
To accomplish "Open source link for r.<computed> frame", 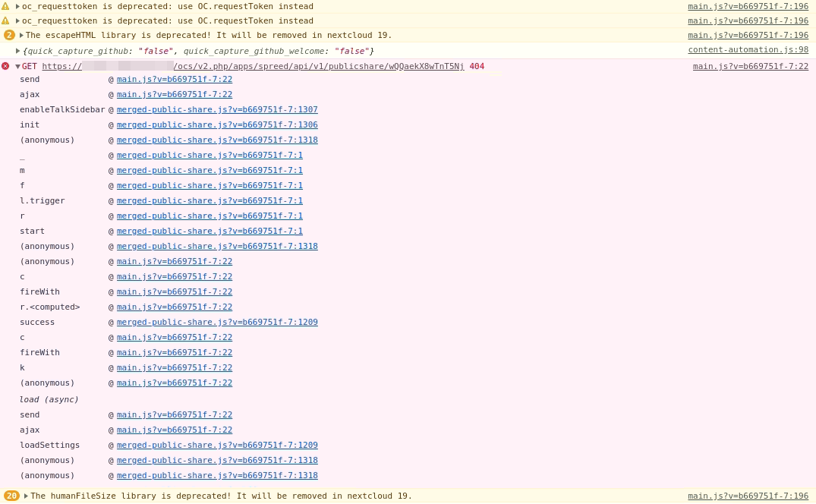I will [175, 307].
